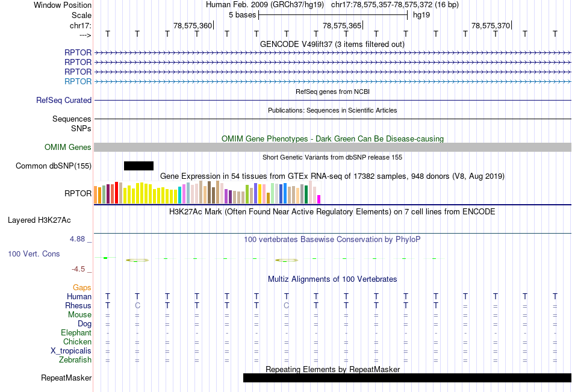Screen dimensions: 572x392
Task: Click the bright red bar in GTEx chart
Action: tap(116, 193)
